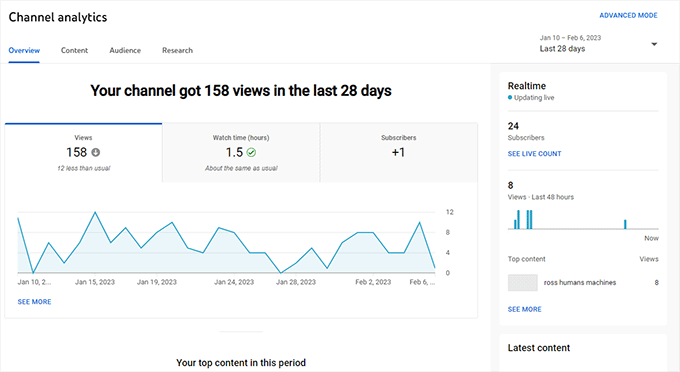Click 'Your top content in this period' heading
This screenshot has height=372, width=680.
tap(241, 362)
